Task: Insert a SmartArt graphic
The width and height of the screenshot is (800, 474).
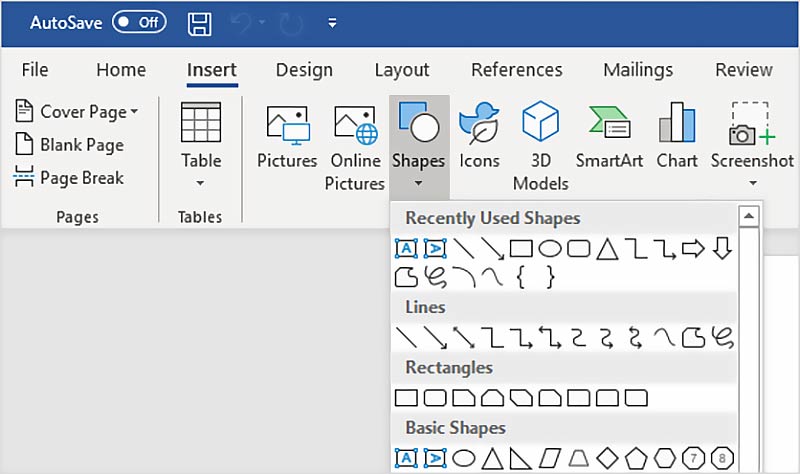Action: click(x=608, y=140)
